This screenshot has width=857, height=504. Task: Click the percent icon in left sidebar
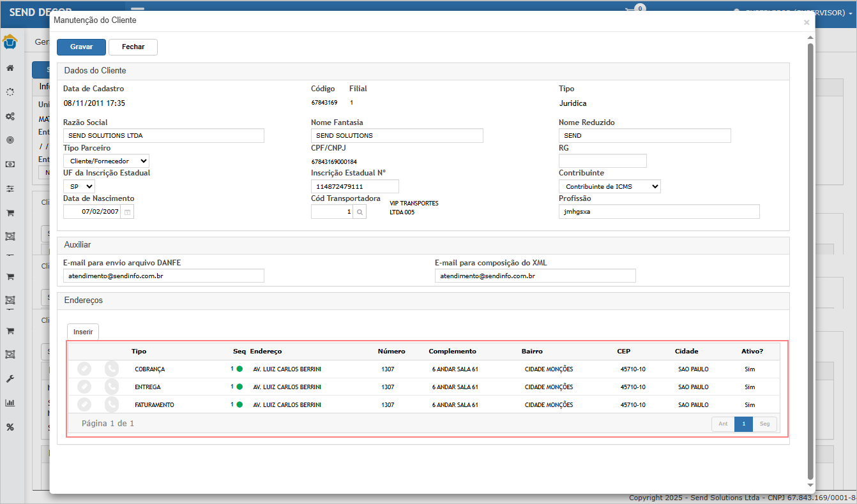(10, 427)
